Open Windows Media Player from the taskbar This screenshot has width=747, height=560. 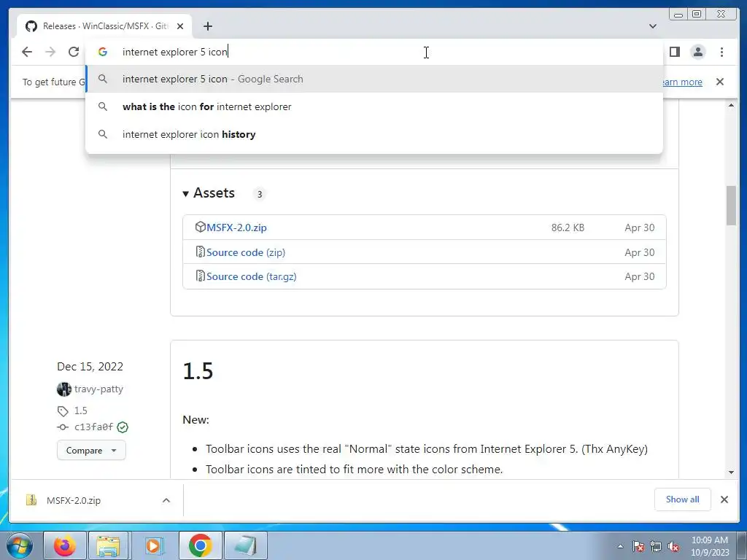(153, 545)
